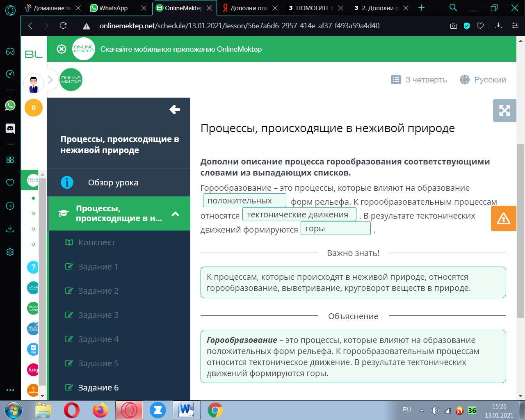Open dropdown showing 'горы'

[x=336, y=228]
